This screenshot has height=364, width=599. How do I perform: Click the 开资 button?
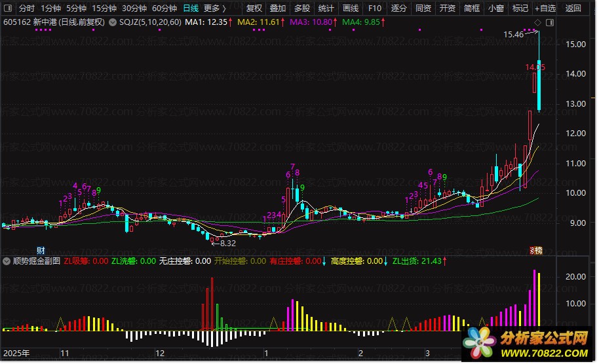pyautogui.click(x=448, y=8)
